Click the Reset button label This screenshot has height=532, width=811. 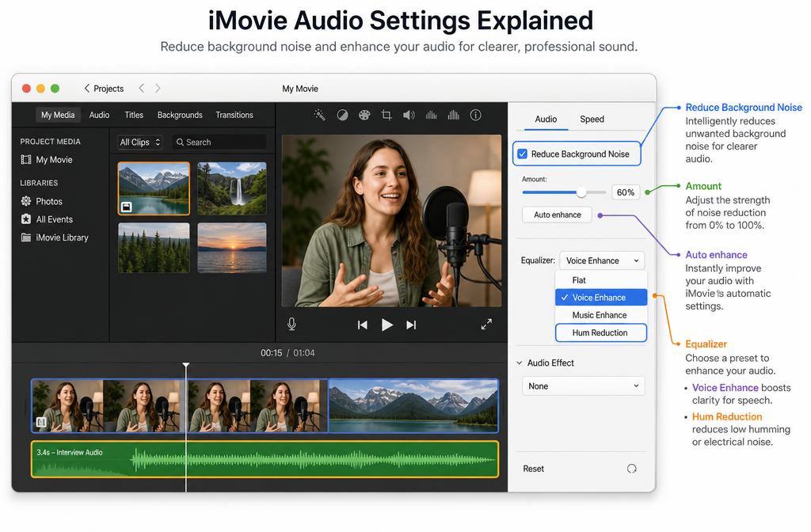pos(533,469)
